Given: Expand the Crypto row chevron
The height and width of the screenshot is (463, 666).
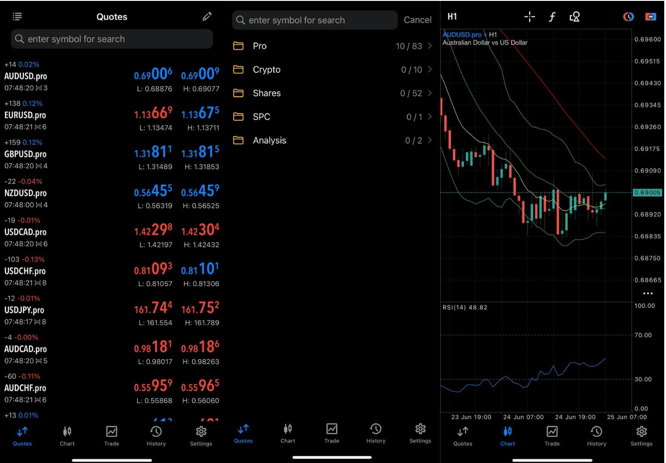Looking at the screenshot, I should (x=430, y=70).
